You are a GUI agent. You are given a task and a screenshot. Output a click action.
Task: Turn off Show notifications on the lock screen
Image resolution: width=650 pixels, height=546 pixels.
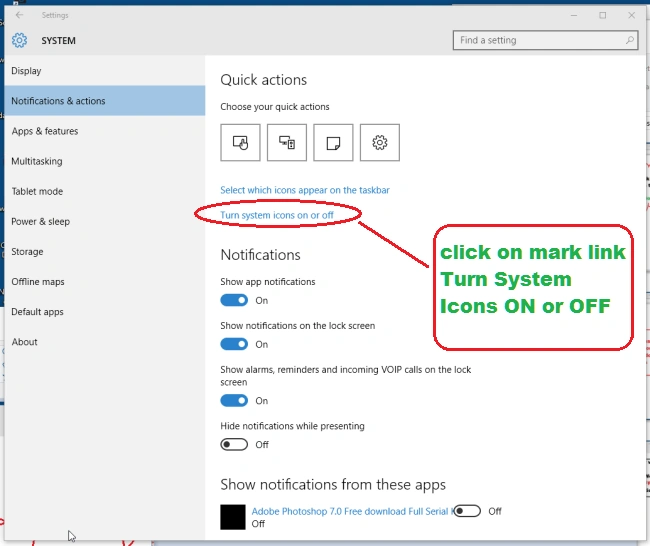[234, 344]
